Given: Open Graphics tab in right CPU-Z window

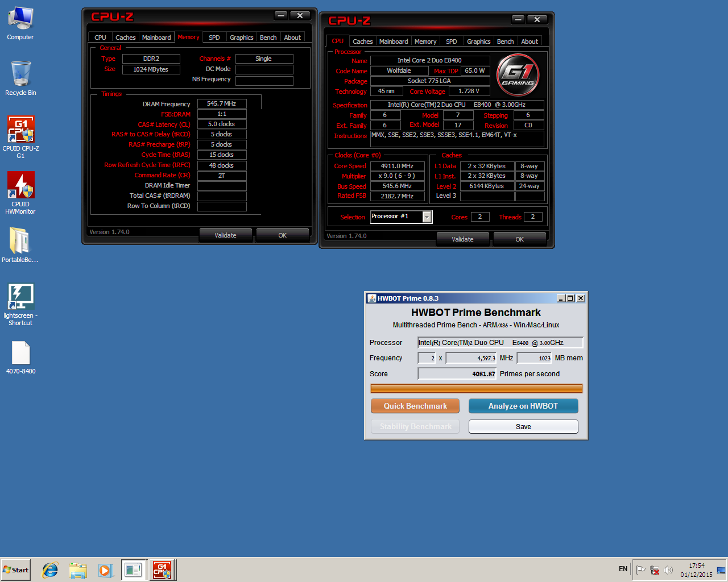Looking at the screenshot, I should pyautogui.click(x=479, y=41).
